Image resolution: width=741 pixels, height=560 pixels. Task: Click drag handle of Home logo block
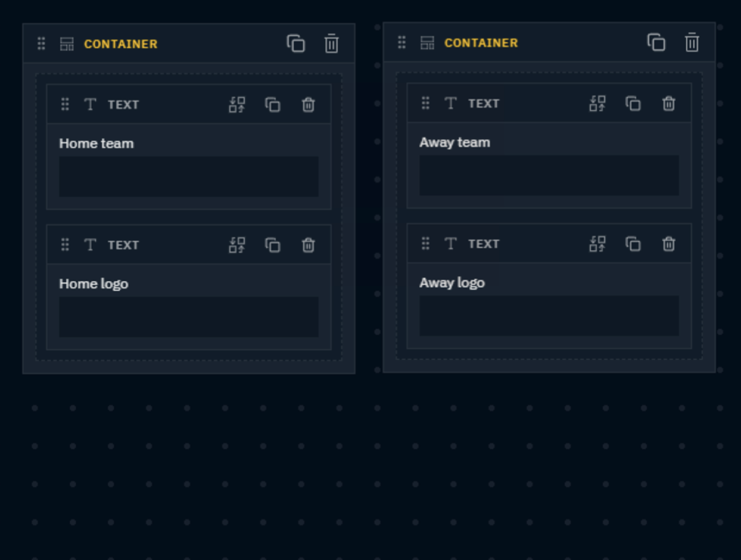click(65, 245)
